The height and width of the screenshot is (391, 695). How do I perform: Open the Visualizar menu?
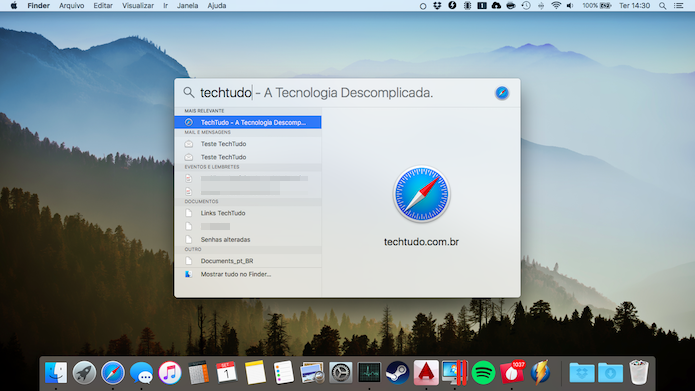click(x=138, y=6)
